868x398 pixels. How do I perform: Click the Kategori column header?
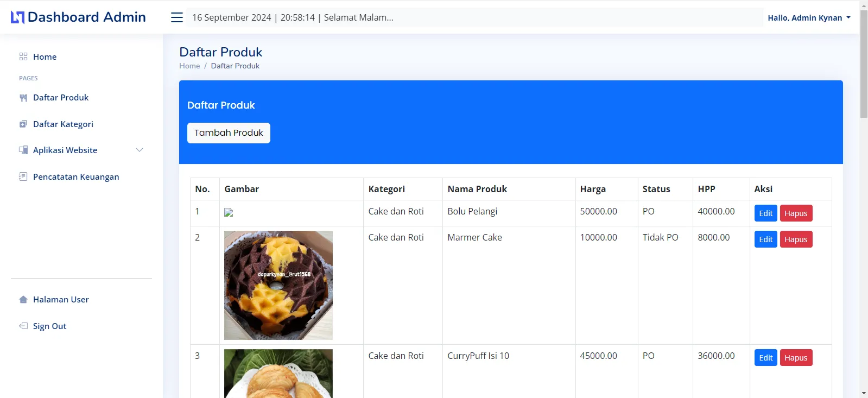pos(387,189)
